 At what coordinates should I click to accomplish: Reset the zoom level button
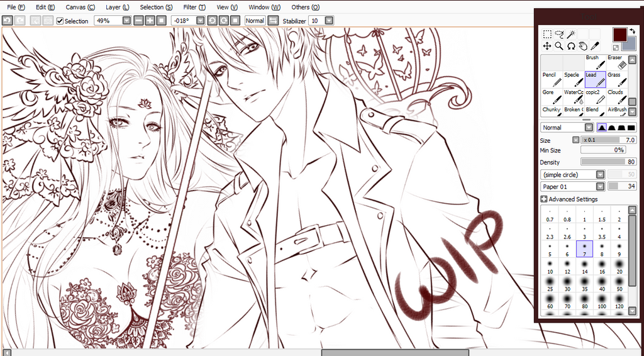click(162, 21)
